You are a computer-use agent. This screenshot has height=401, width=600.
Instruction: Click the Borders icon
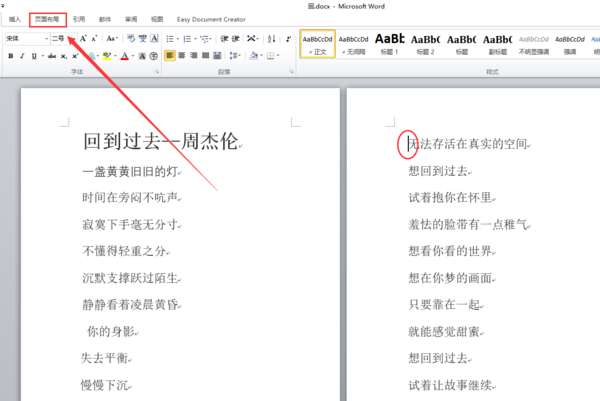[271, 56]
